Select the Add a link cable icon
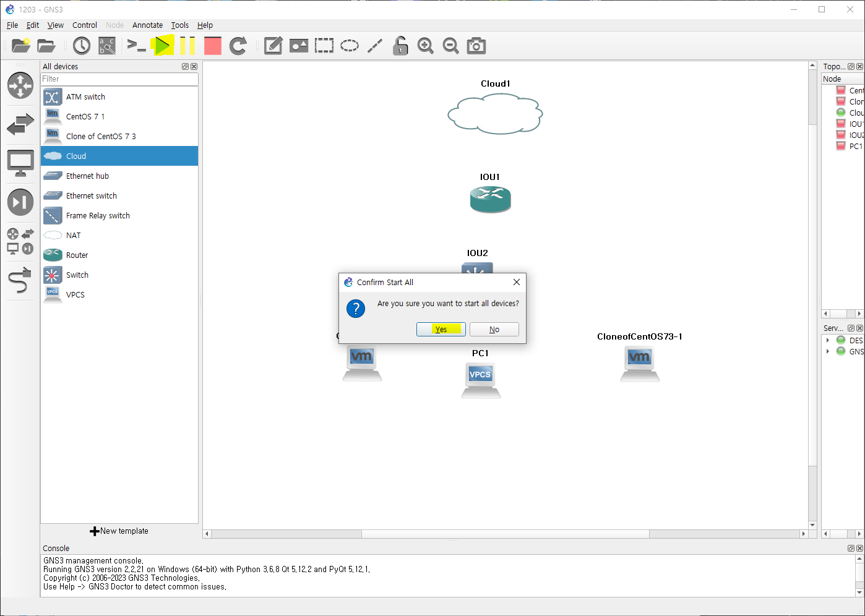 point(20,280)
